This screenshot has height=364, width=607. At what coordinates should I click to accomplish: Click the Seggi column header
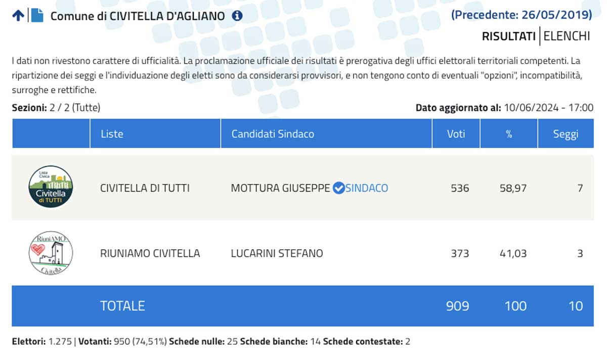pos(566,133)
